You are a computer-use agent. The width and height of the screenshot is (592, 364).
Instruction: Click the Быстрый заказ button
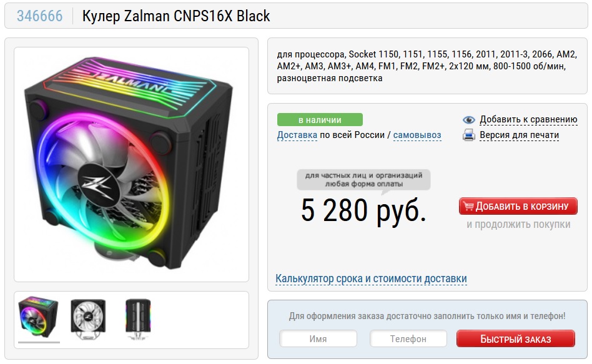click(515, 338)
